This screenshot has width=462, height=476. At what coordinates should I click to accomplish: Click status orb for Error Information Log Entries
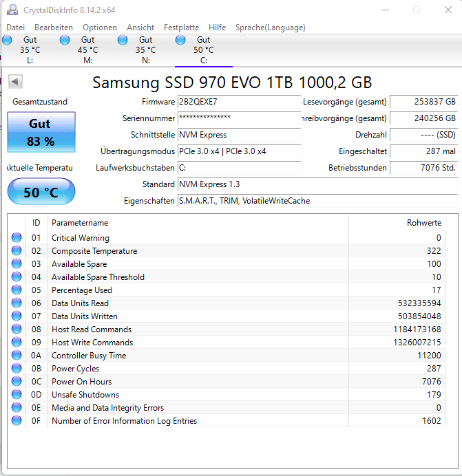point(17,420)
